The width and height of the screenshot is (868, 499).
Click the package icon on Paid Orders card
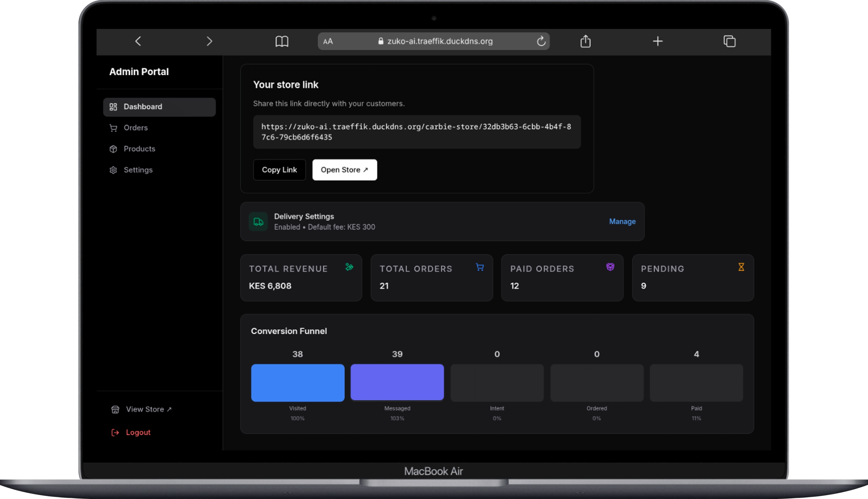(610, 267)
